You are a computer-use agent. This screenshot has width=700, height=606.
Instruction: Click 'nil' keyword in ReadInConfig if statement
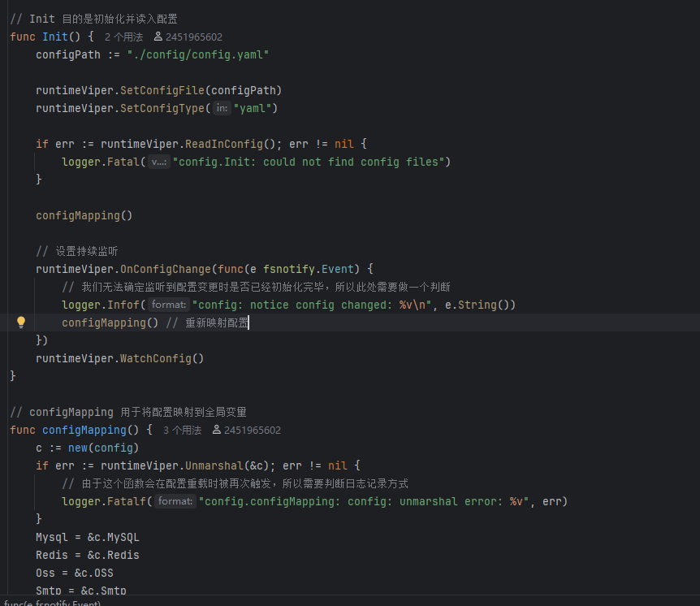(x=344, y=145)
